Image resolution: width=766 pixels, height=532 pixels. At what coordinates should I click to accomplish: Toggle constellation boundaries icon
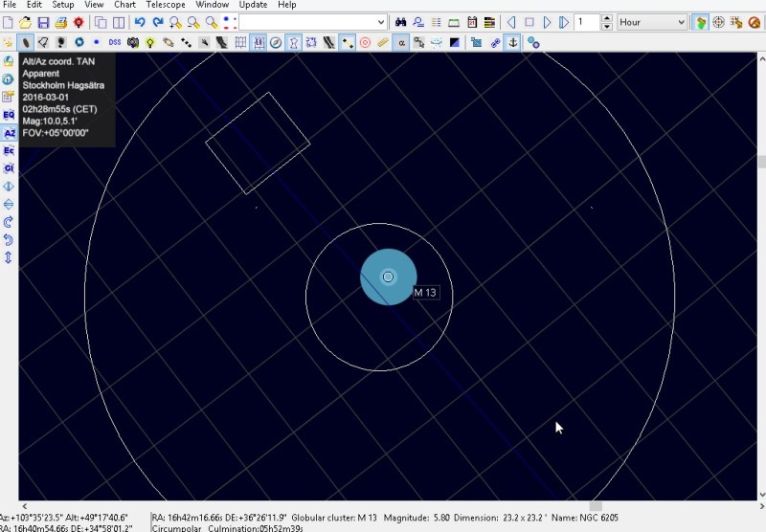tap(311, 43)
